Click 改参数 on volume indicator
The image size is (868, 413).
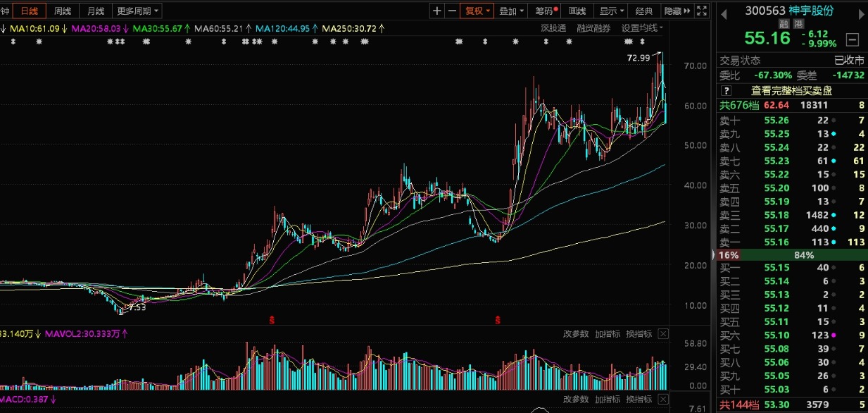pyautogui.click(x=576, y=333)
